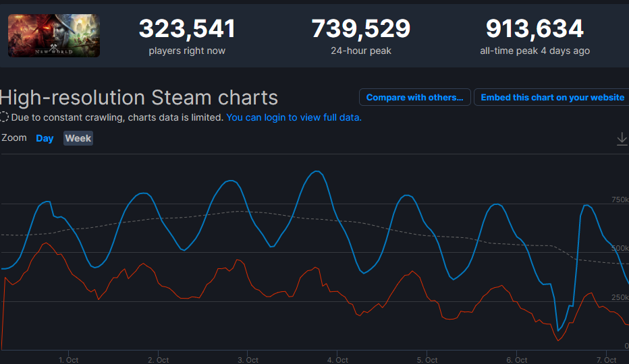Click the 6. Oct axis label

(517, 360)
